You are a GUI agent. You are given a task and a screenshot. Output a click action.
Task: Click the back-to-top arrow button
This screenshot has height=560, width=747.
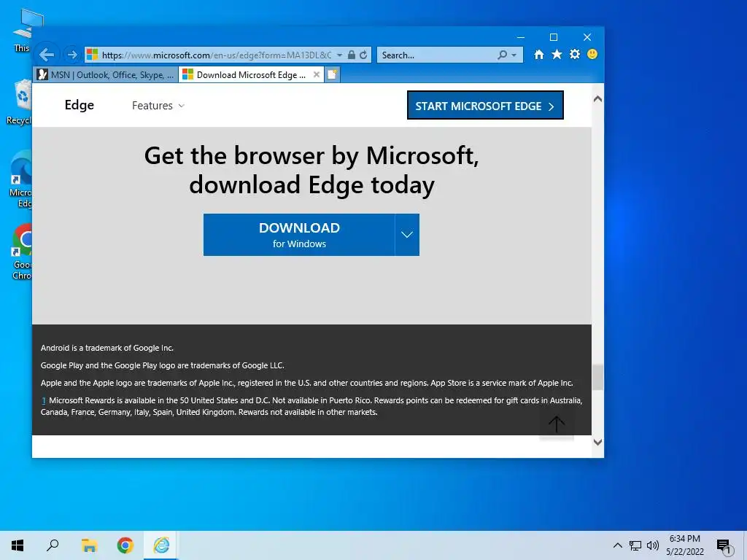pos(557,424)
